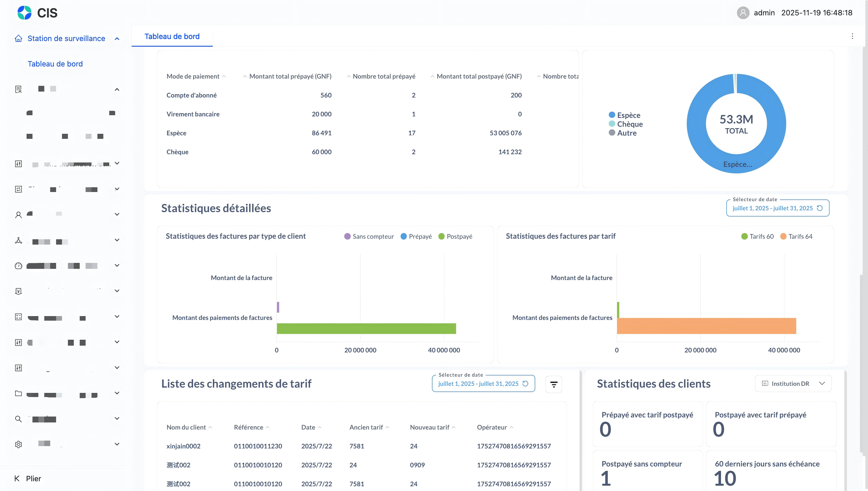Screen dimensions: 868x491
Task: Select the Tableau de bord tab
Action: click(x=172, y=36)
